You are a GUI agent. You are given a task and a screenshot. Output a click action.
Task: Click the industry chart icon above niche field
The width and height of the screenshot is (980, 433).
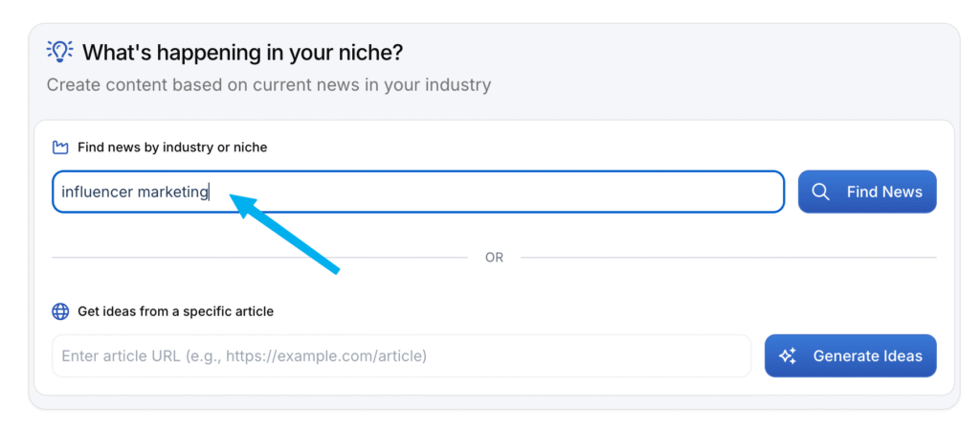tap(61, 148)
